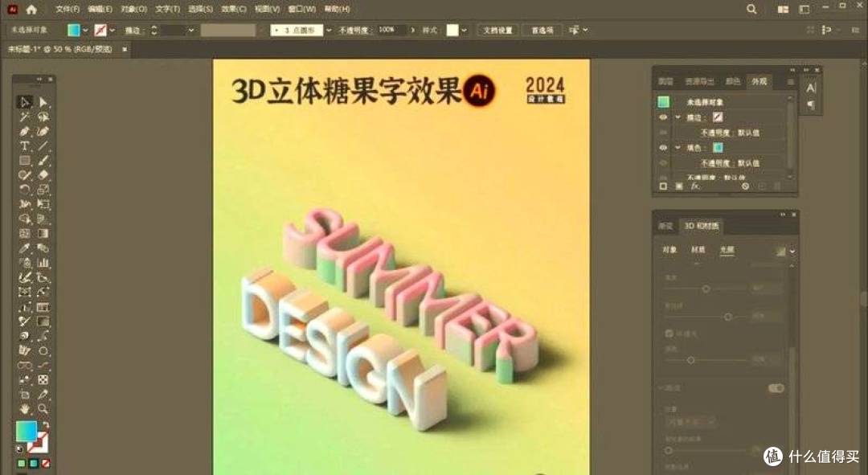Set paint mode to None (red slash)
The width and height of the screenshot is (868, 475).
(46, 463)
